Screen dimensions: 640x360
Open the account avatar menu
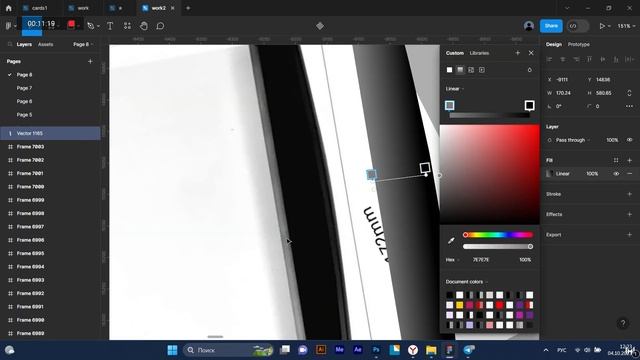529,26
